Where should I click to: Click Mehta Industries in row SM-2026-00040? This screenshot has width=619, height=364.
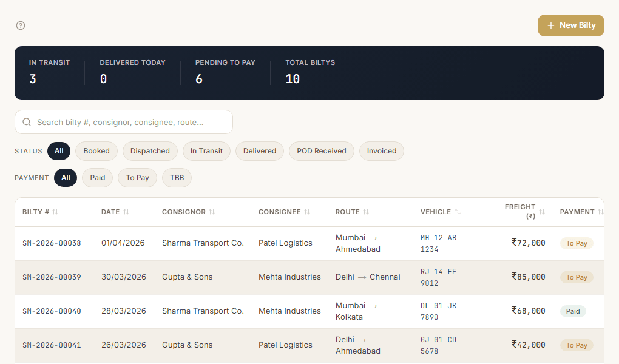coord(289,311)
